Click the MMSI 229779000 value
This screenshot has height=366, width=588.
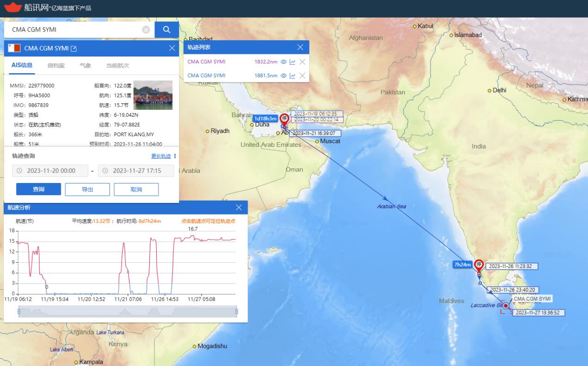point(41,86)
